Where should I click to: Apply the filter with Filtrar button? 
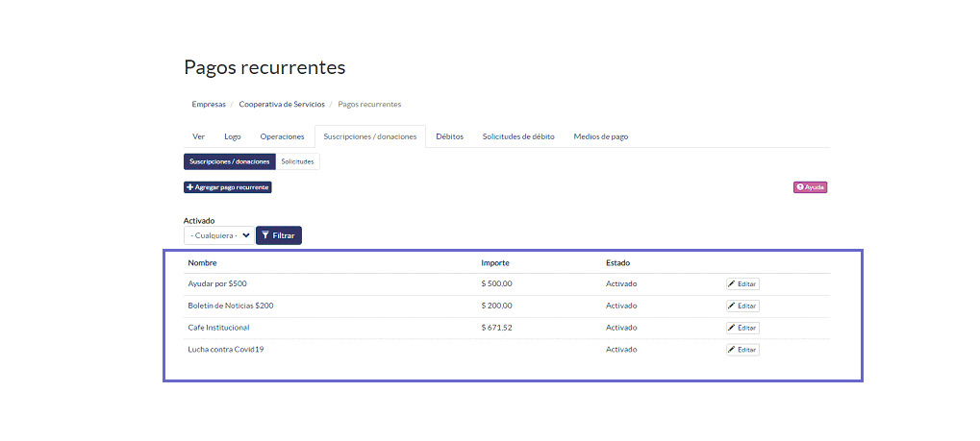pos(279,235)
